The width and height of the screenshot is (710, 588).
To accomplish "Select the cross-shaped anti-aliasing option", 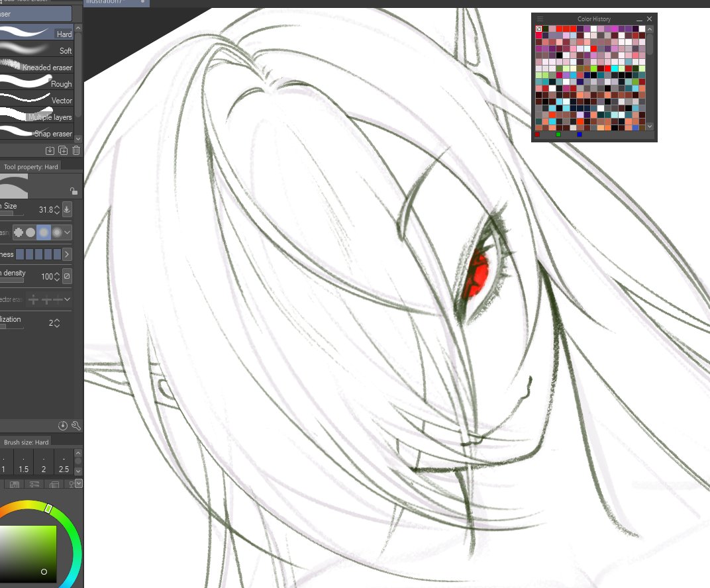I will click(x=19, y=232).
